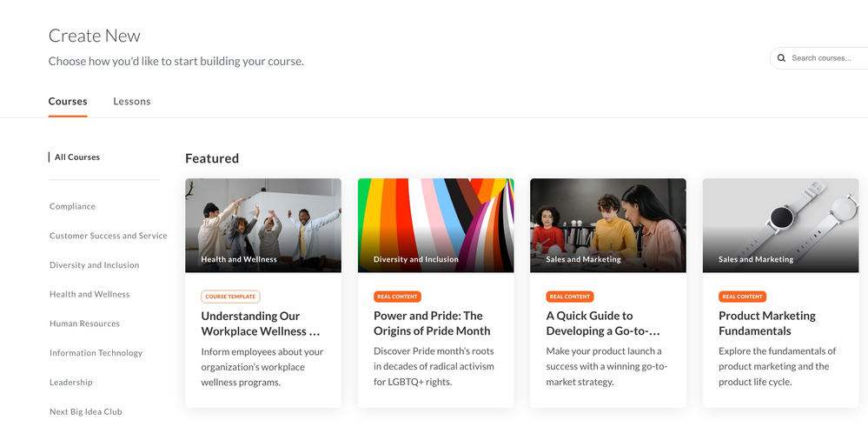Type in the Search courses field
Viewport: 868px width, 427px height.
click(x=825, y=58)
